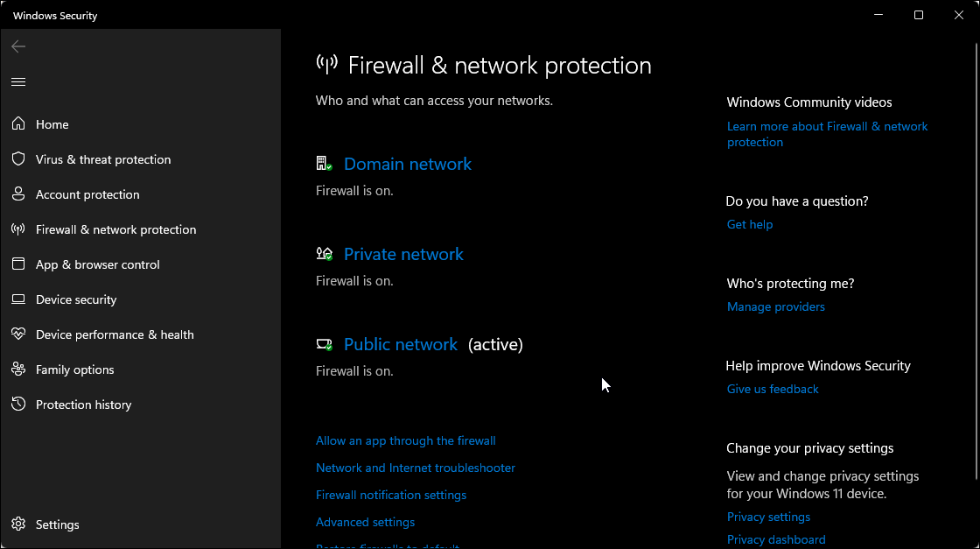Select Firewall & network protection in sidebar

(115, 229)
